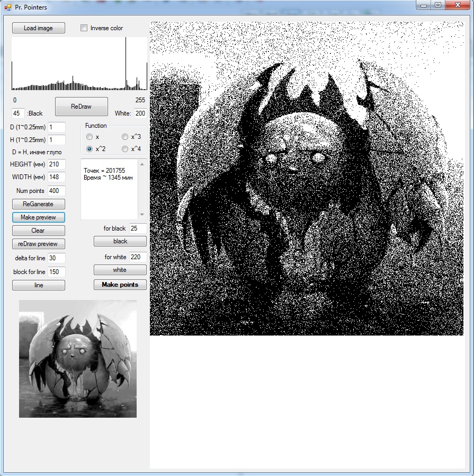Click the Pr. Pointers app icon in title bar
The height and width of the screenshot is (476, 474).
[x=8, y=7]
